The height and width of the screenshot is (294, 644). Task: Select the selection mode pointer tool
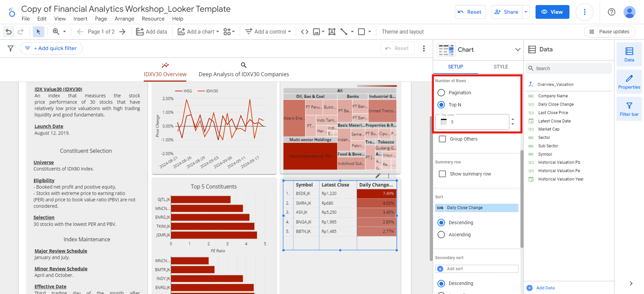(x=38, y=32)
